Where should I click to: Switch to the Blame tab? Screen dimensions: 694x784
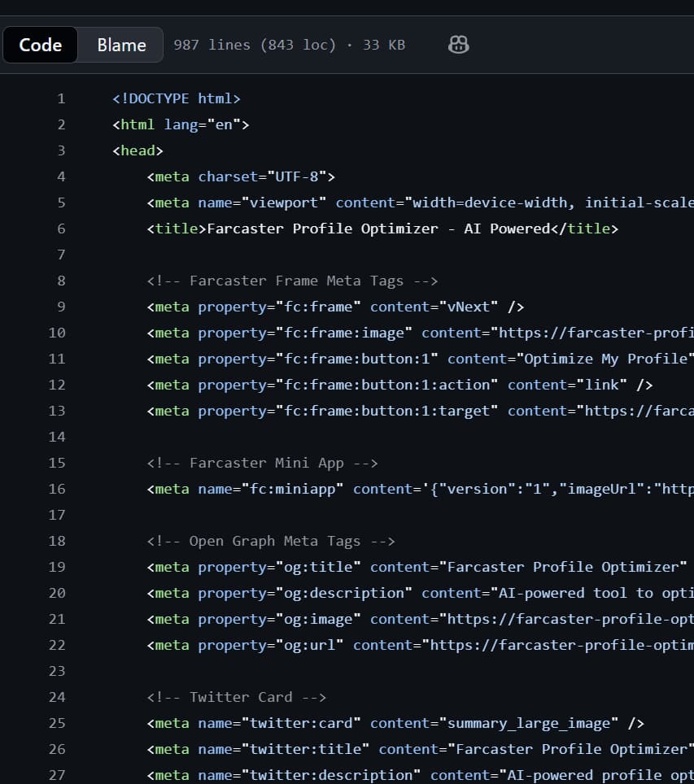[x=120, y=45]
